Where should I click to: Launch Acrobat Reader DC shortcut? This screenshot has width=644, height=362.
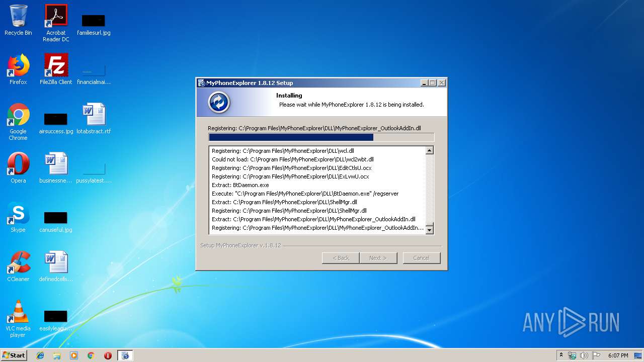[x=56, y=23]
